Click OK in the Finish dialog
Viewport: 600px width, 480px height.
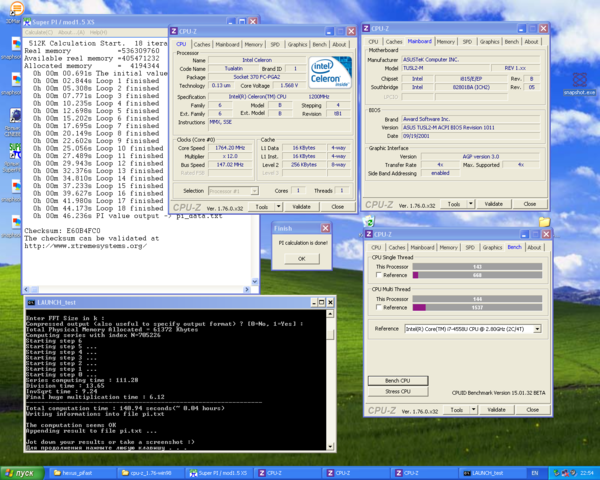pos(302,259)
